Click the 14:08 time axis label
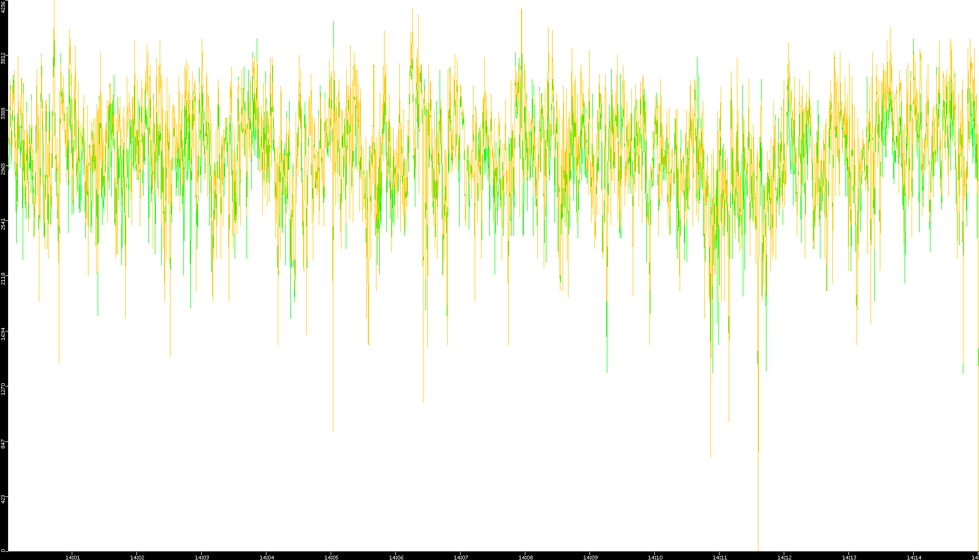 [525, 557]
